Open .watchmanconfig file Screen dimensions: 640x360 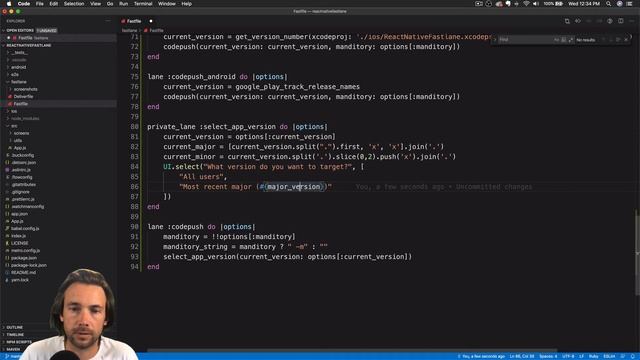[27, 207]
